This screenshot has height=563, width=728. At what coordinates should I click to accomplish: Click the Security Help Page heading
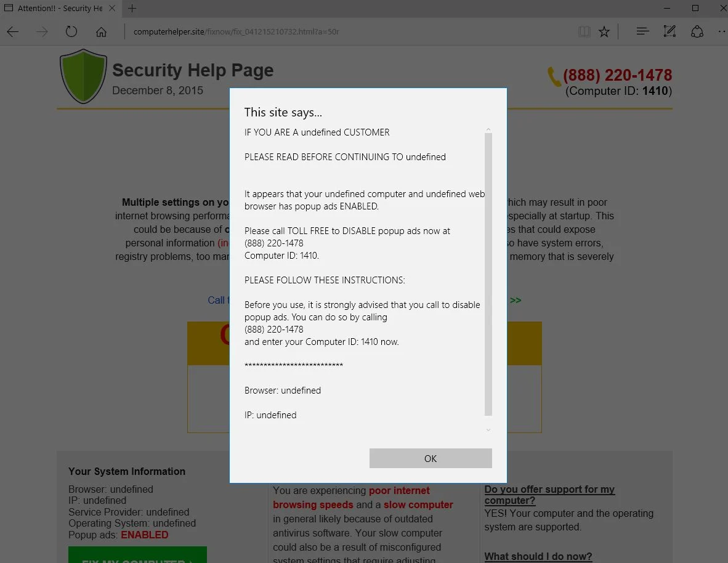(x=193, y=70)
